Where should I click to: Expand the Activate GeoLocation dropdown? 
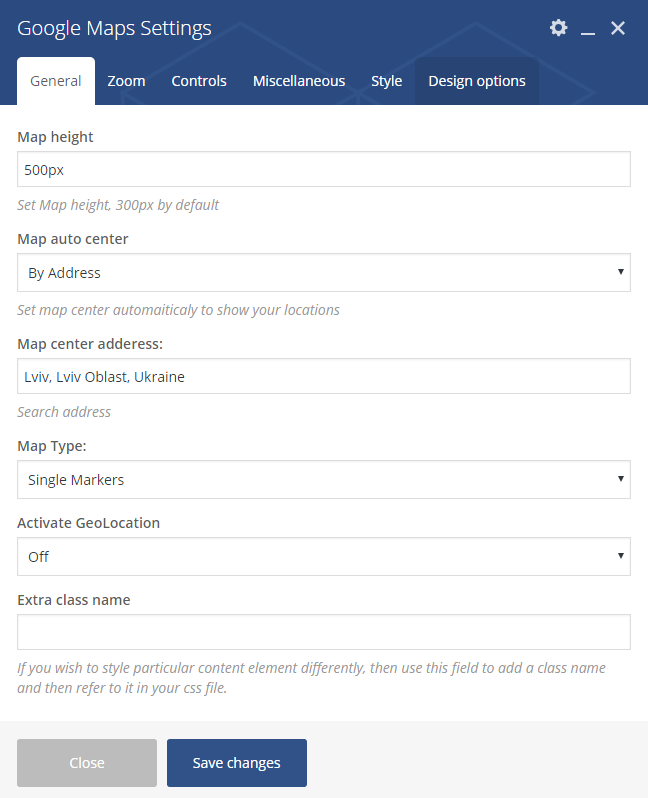324,556
